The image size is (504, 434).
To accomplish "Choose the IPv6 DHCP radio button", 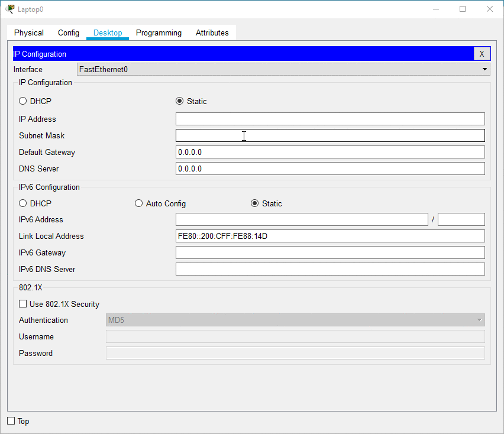I will [23, 203].
